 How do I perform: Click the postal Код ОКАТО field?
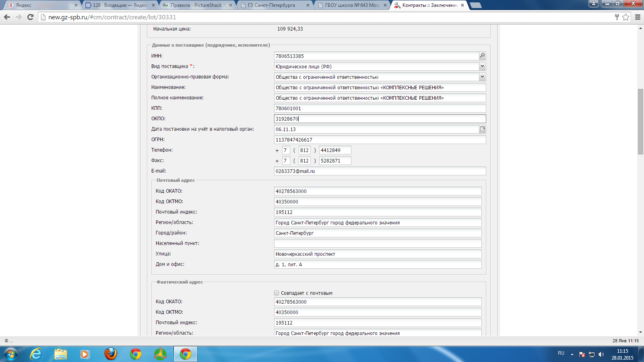[378, 191]
